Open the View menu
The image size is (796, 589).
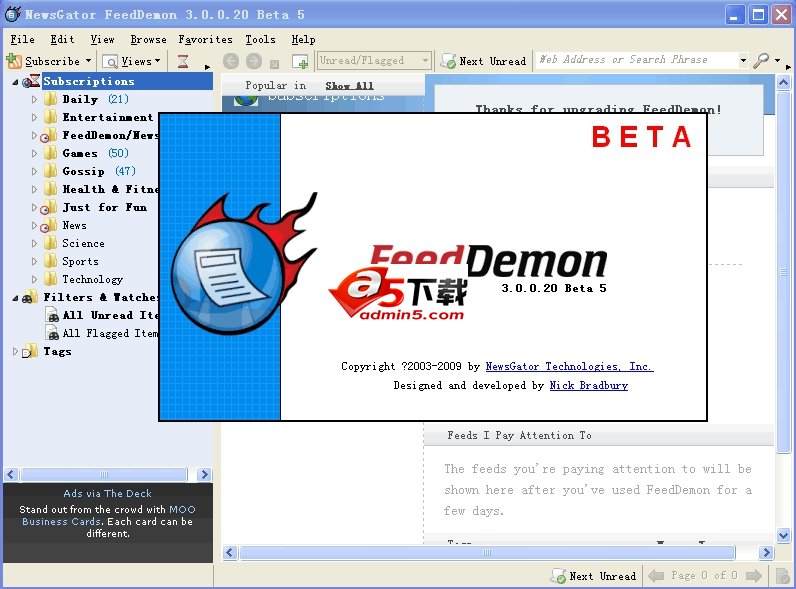pyautogui.click(x=102, y=39)
